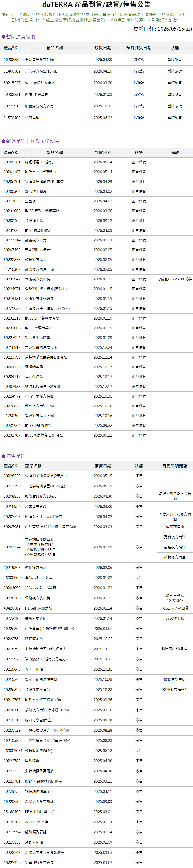This screenshot has height=868, width=193.
Task: Click the 到貨日期 column header
Action: pos(103,153)
